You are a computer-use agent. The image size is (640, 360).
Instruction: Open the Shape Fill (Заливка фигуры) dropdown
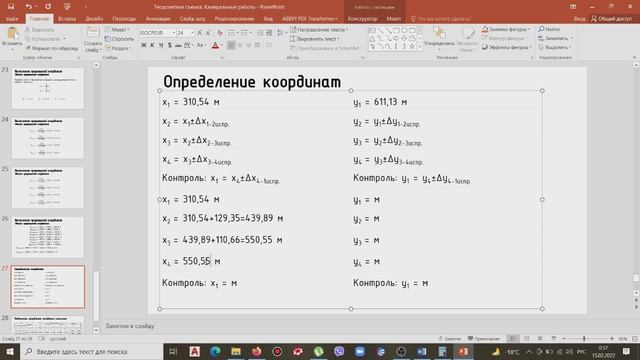[x=506, y=29]
